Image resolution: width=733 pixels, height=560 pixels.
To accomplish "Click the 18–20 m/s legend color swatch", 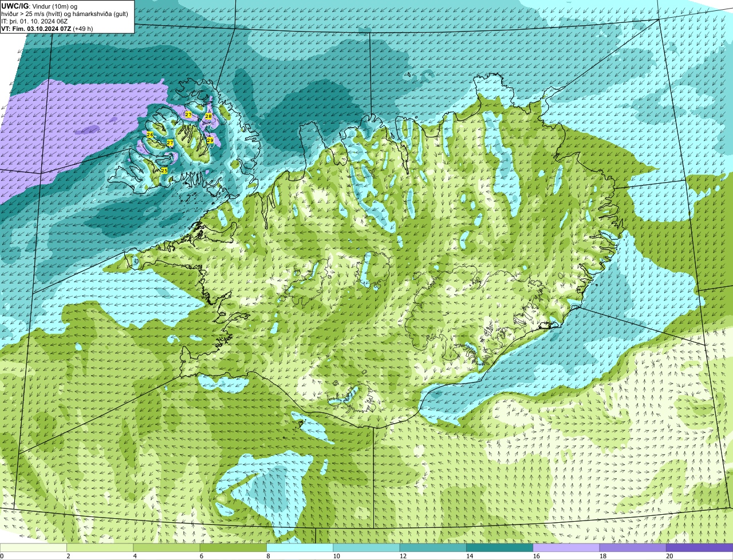I will pyautogui.click(x=633, y=547).
